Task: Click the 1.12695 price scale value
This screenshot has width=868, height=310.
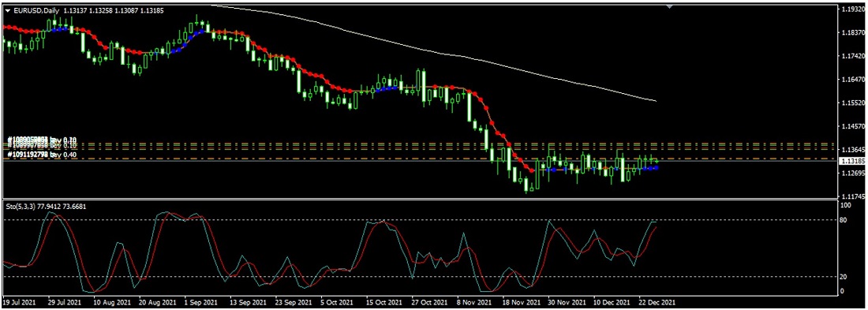Action: point(853,174)
